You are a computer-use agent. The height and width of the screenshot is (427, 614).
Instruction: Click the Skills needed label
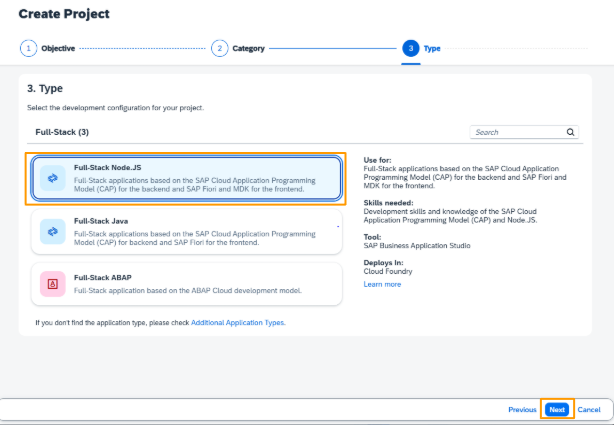(x=388, y=203)
